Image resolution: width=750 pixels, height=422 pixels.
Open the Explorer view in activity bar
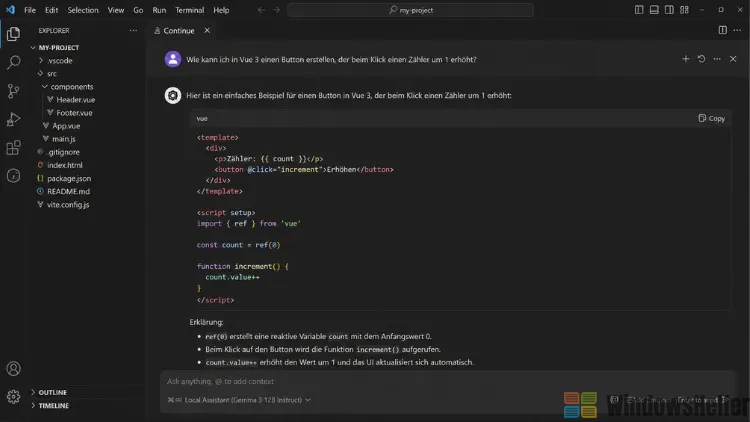[13, 33]
